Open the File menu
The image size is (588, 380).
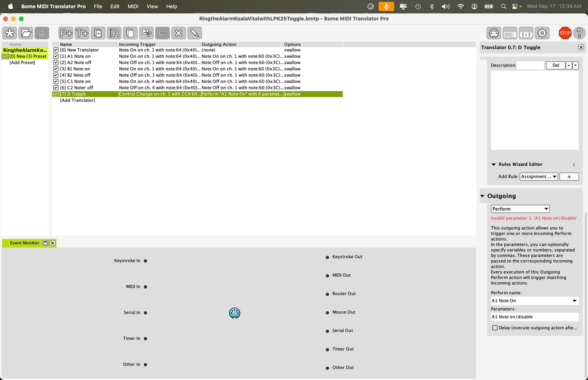(98, 6)
